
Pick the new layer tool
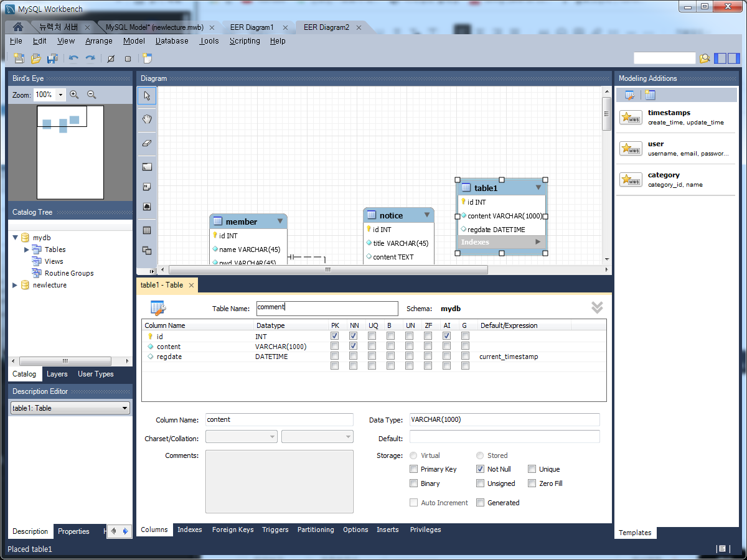(147, 167)
